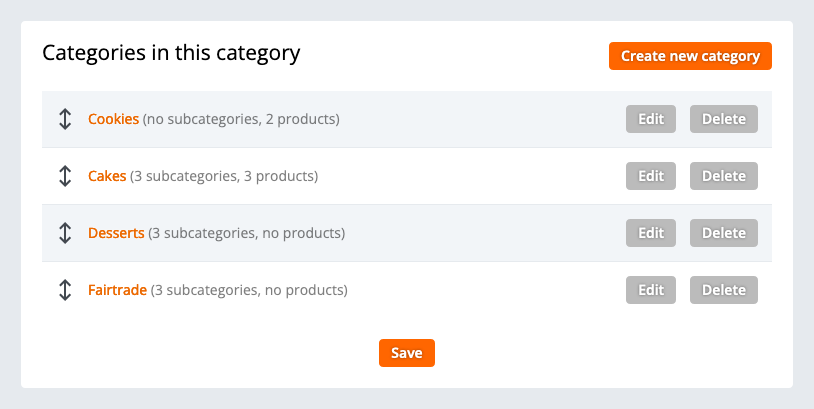
Task: Delete the Fairtrade category
Action: 724,290
